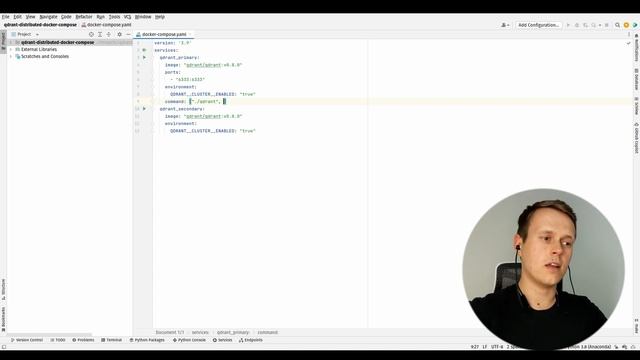Viewport: 640px width, 360px height.
Task: Click Expand All icon in Project panel
Action: point(100,34)
